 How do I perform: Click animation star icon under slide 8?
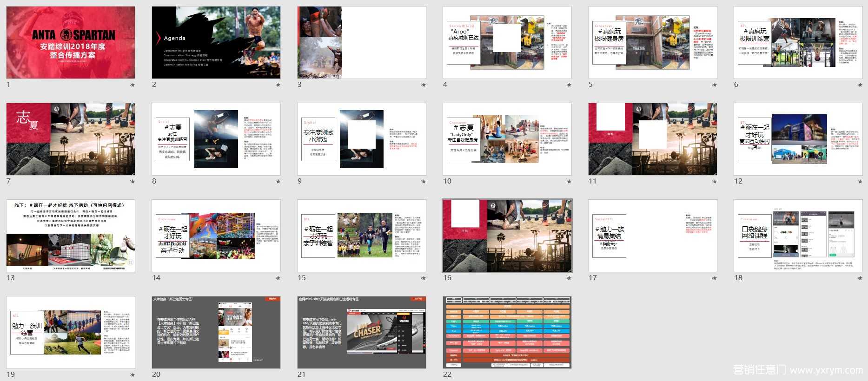(278, 181)
